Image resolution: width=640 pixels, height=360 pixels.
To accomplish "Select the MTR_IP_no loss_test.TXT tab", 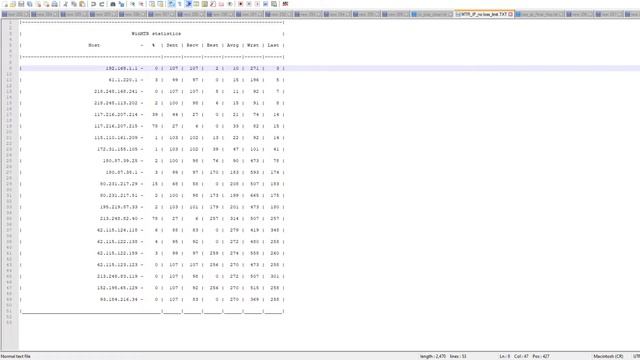I will [483, 14].
